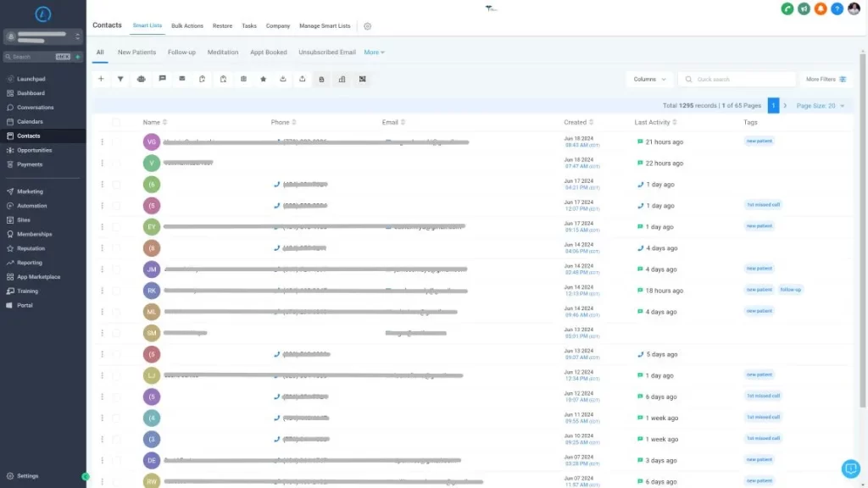Click the send email envelope icon

tap(182, 79)
